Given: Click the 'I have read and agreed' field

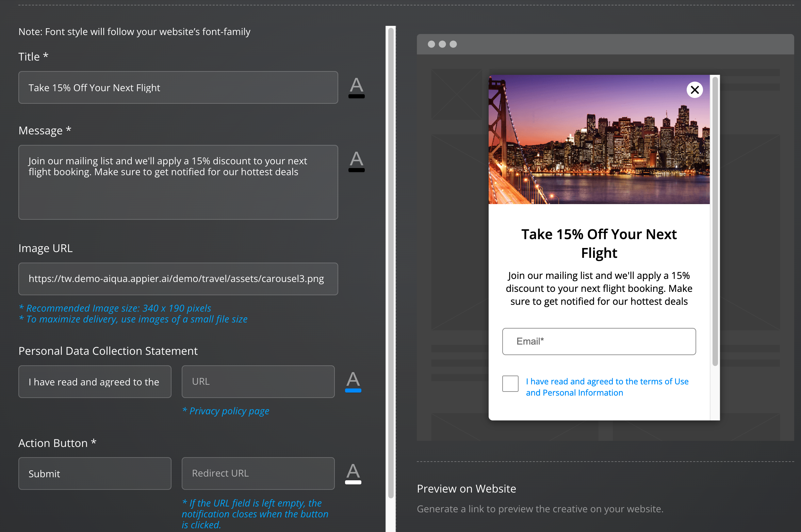Looking at the screenshot, I should tap(95, 382).
